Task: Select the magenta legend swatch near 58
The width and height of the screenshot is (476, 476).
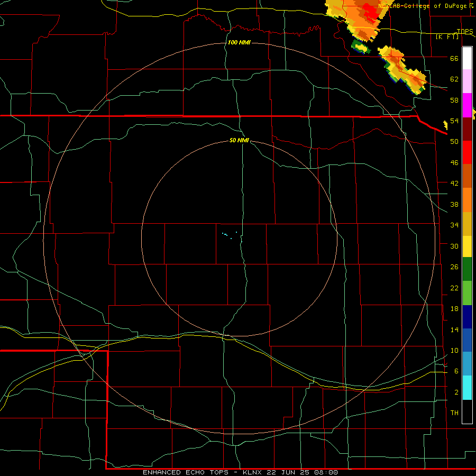Action: point(467,105)
